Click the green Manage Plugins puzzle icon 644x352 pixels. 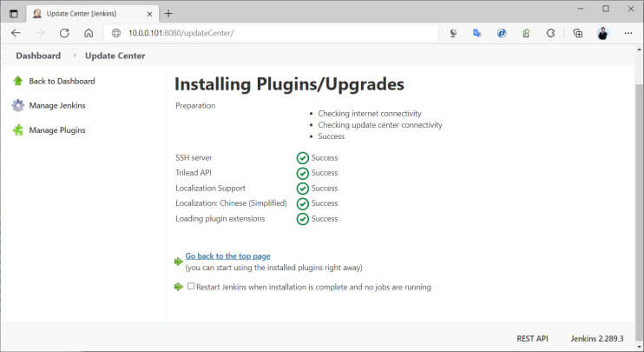[17, 130]
